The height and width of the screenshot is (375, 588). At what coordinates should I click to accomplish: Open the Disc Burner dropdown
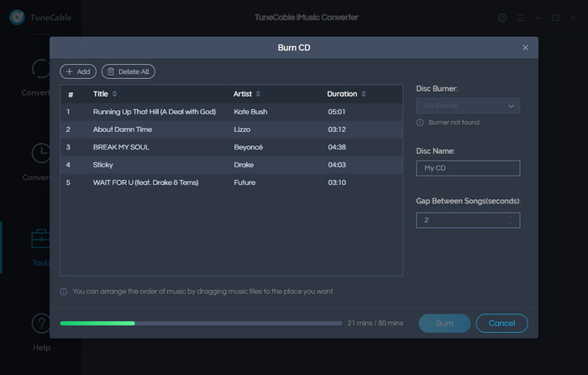click(x=468, y=106)
